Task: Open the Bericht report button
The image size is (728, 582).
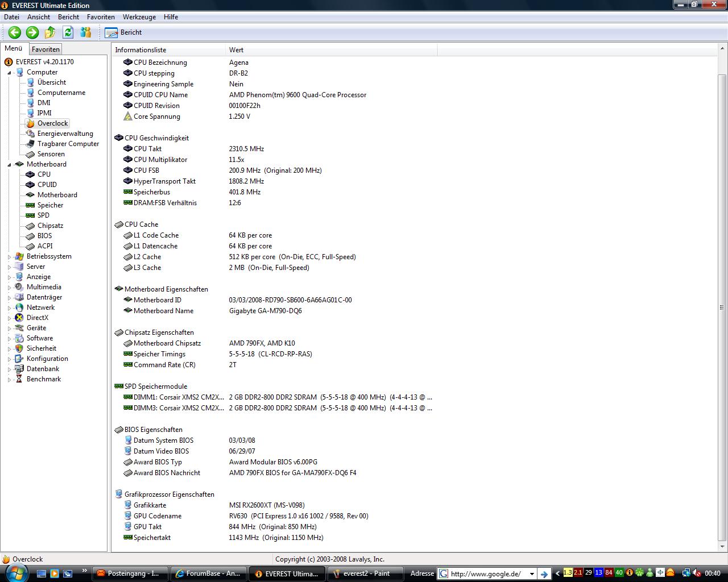Action: coord(123,32)
